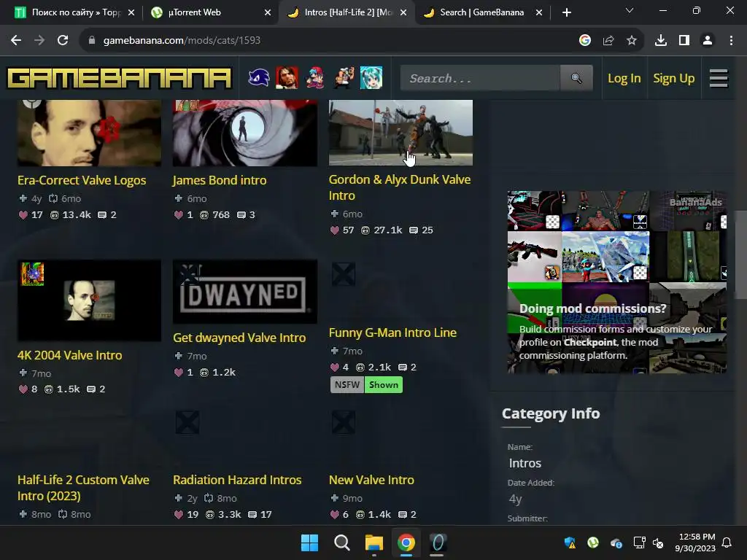Open Windows Security tray icon
This screenshot has width=747, height=560.
570,542
